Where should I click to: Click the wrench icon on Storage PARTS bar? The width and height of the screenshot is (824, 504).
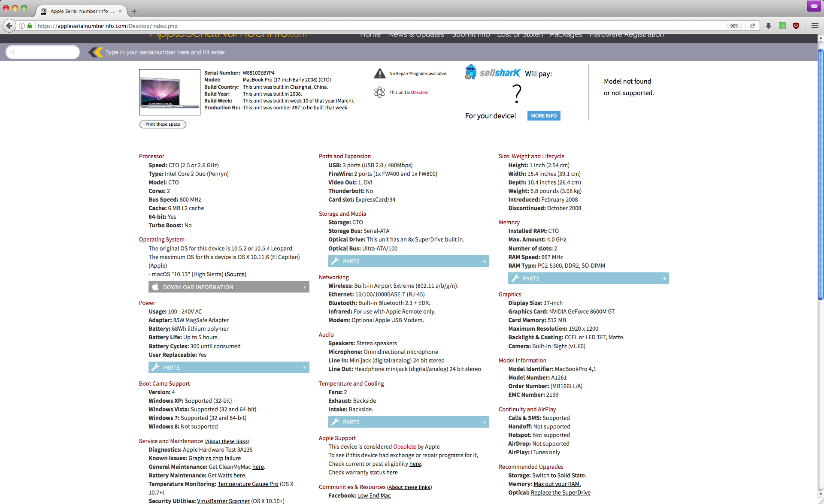coord(335,261)
